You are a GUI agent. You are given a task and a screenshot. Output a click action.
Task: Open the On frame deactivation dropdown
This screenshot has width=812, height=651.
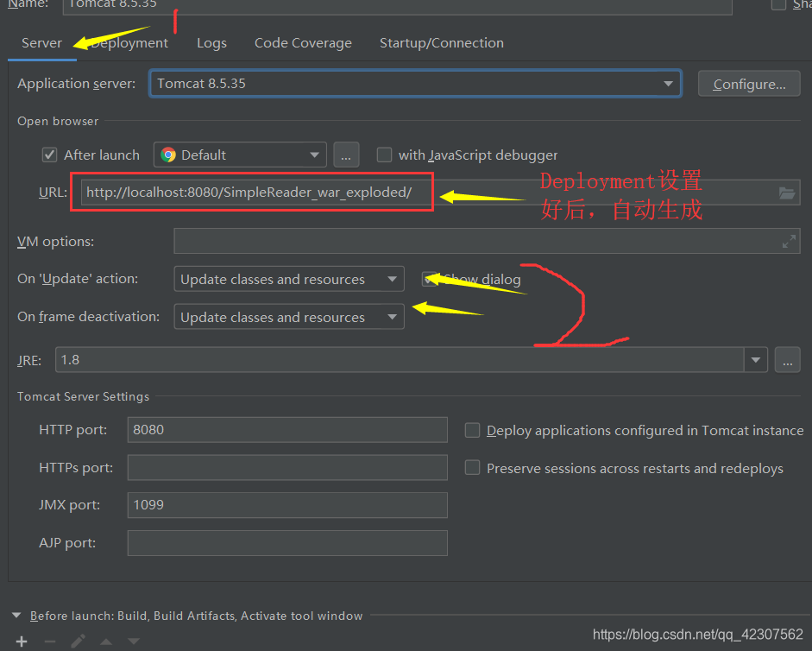(x=289, y=317)
